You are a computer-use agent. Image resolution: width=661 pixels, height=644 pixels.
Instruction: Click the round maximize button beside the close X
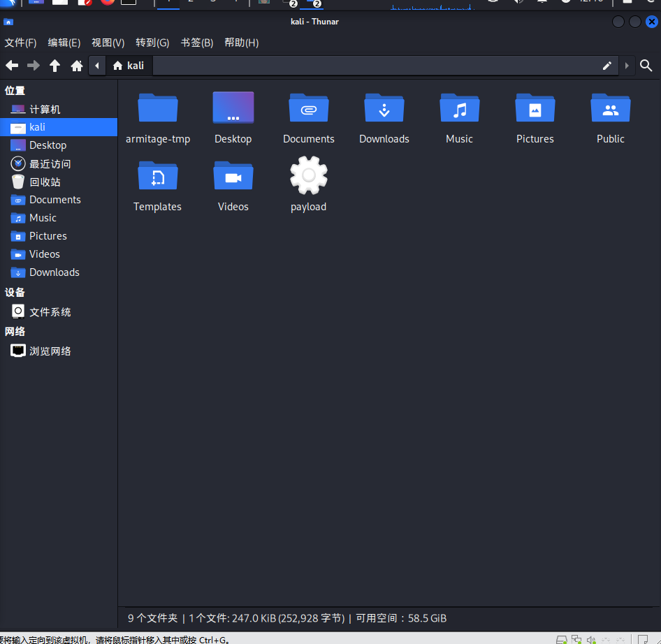click(635, 22)
